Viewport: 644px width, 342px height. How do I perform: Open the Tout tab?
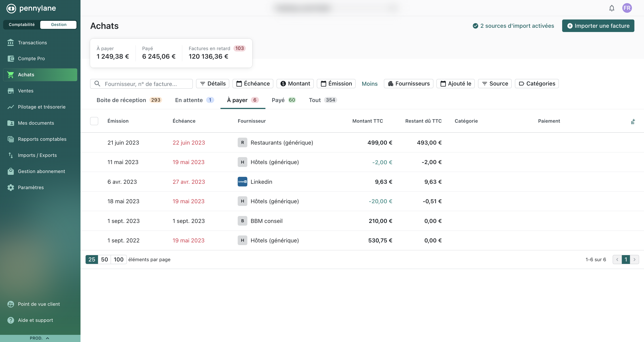click(x=323, y=100)
